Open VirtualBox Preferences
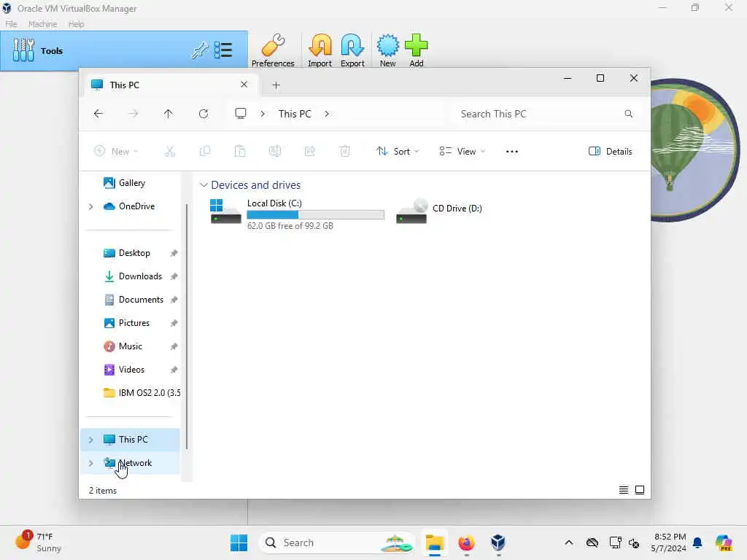The image size is (747, 560). (273, 50)
